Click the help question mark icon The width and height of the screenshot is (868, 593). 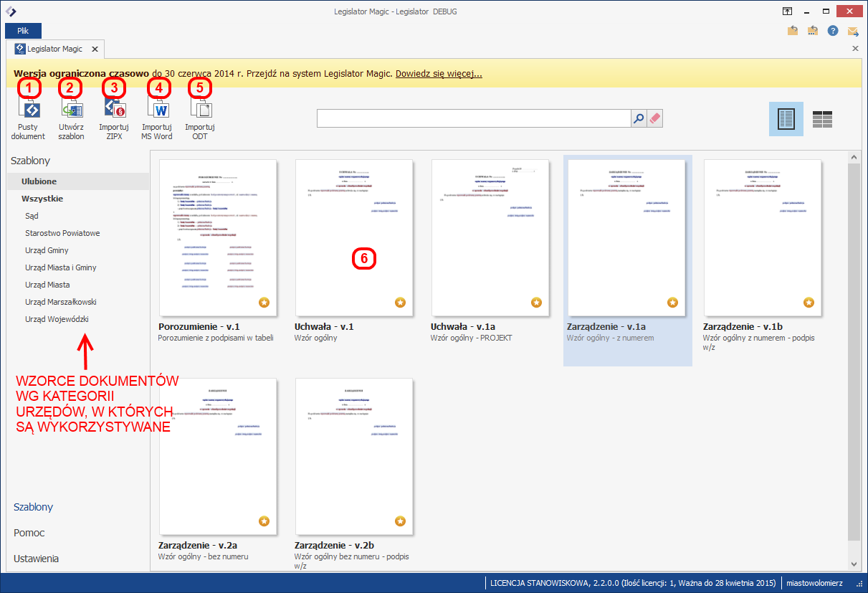833,31
